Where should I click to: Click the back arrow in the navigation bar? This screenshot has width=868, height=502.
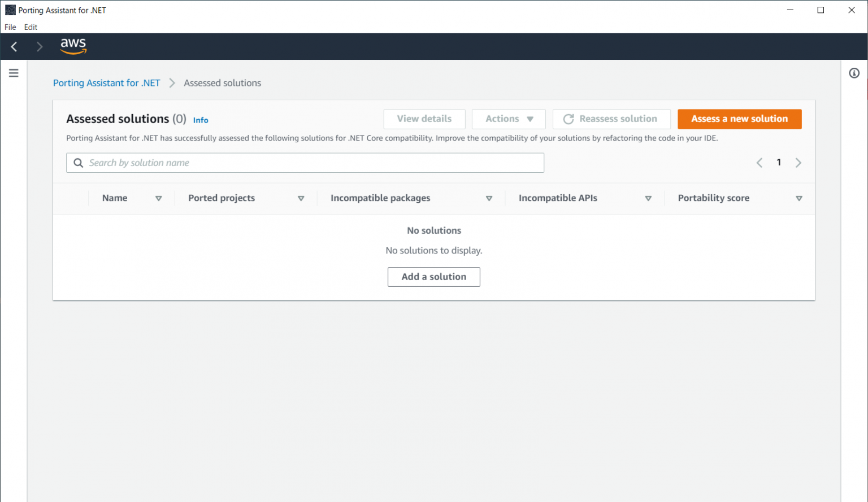(14, 46)
